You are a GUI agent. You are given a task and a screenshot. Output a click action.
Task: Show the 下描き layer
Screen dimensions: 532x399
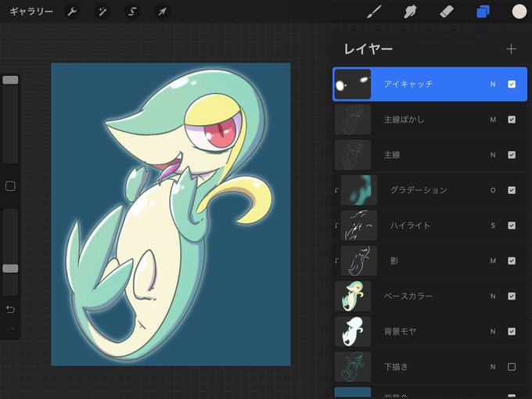(512, 367)
